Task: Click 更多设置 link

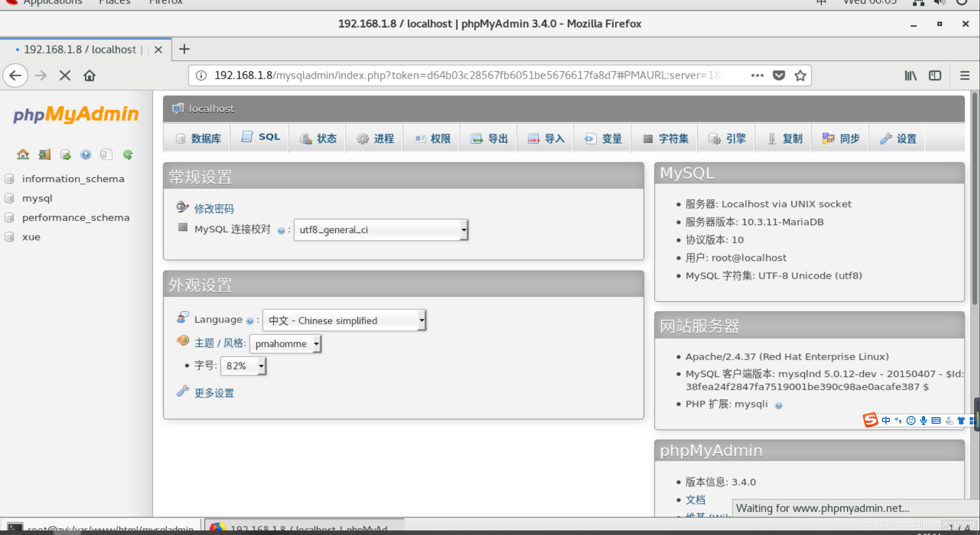Action: point(214,393)
